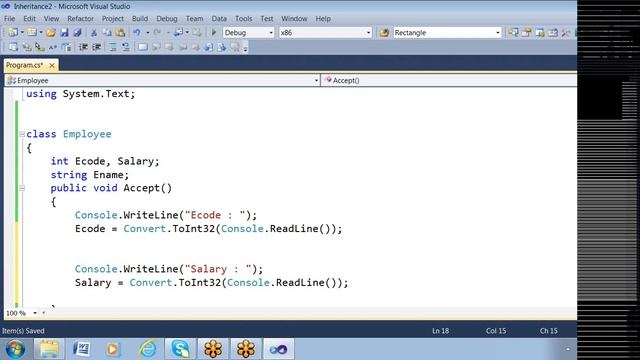
Task: Click the Display Object Member List icon
Action: pos(13,47)
